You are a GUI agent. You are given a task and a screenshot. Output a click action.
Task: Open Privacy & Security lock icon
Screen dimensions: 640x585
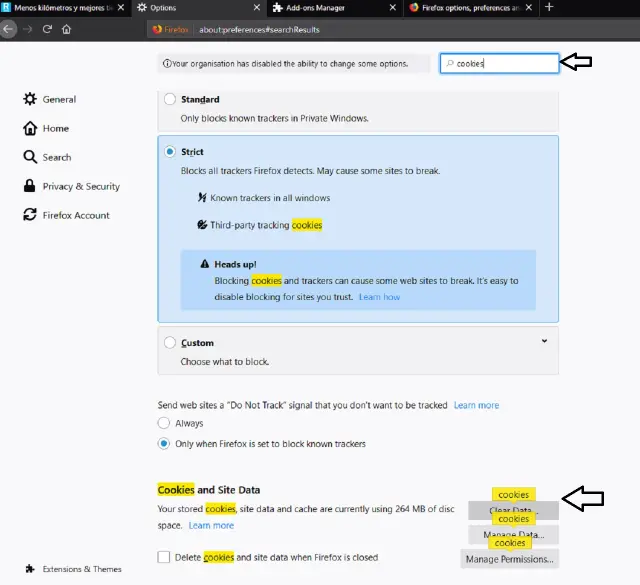coord(29,186)
